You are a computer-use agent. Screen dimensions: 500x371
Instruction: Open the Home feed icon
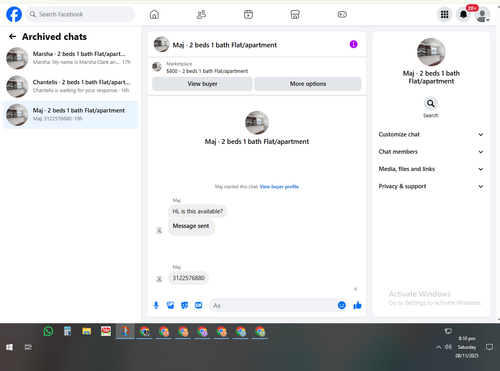(x=154, y=14)
